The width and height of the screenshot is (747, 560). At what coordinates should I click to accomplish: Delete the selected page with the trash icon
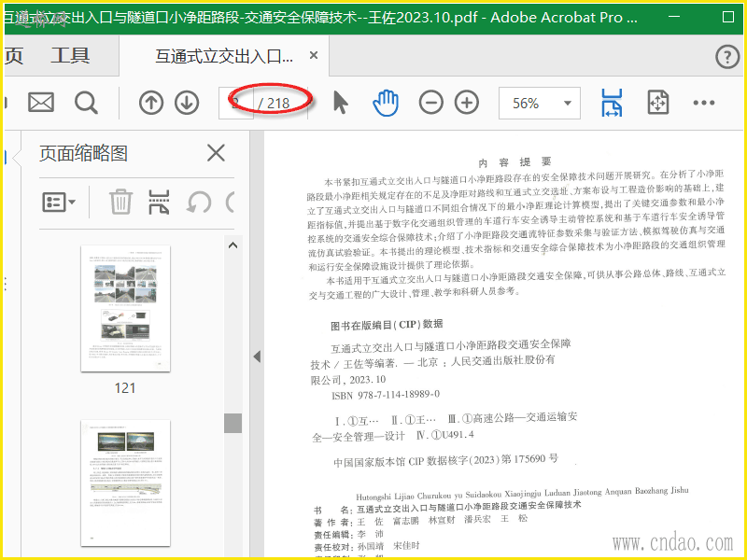point(120,202)
